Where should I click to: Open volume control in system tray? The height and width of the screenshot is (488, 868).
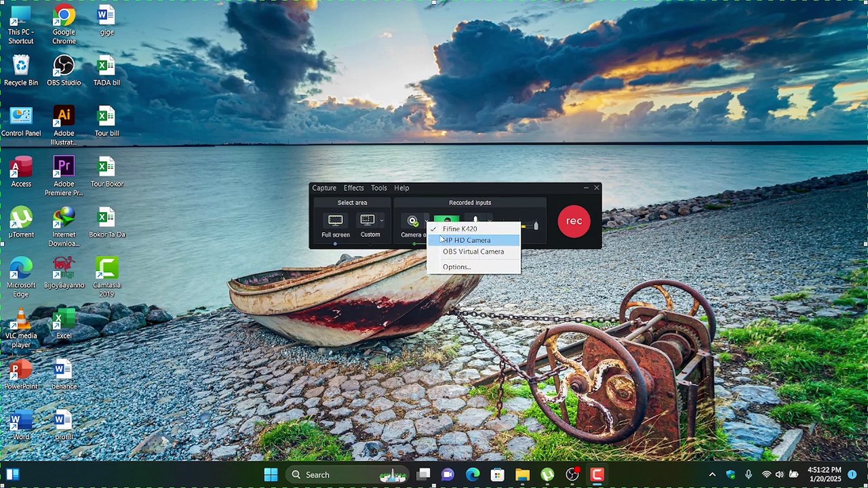[x=779, y=474]
